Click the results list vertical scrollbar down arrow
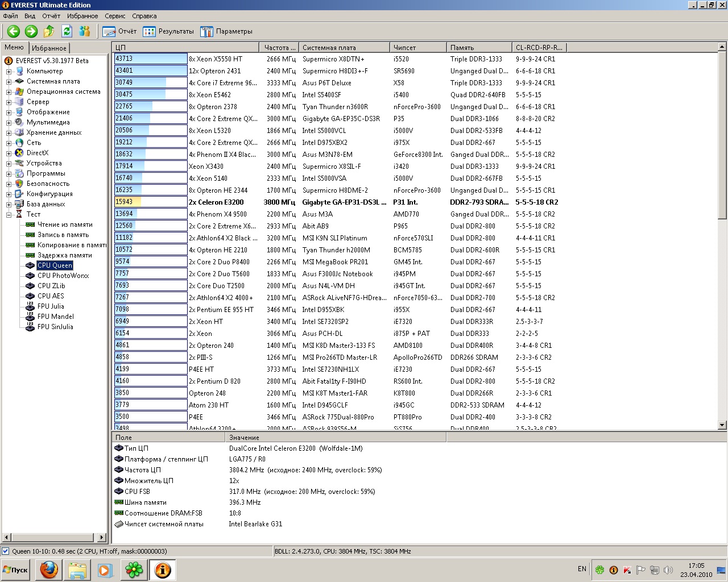 click(x=722, y=425)
